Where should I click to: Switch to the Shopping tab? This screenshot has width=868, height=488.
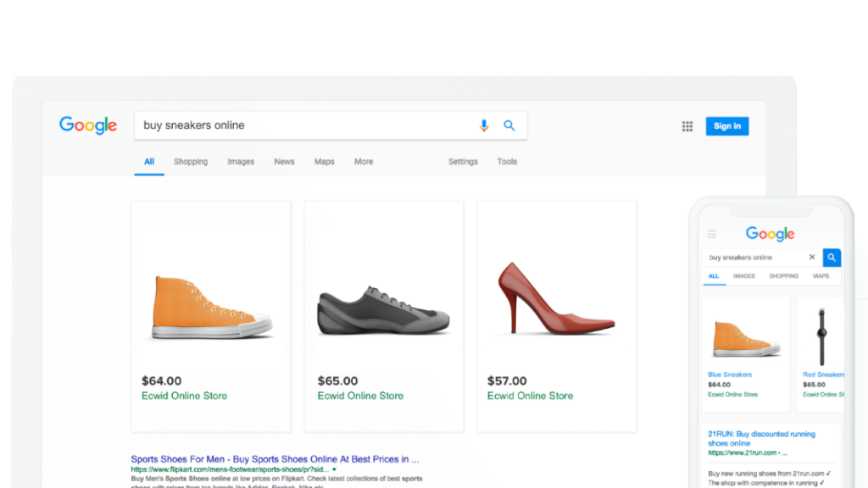(x=191, y=162)
